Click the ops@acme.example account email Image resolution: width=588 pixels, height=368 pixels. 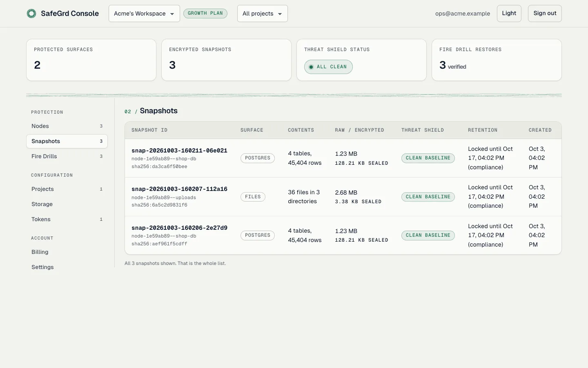tap(463, 13)
